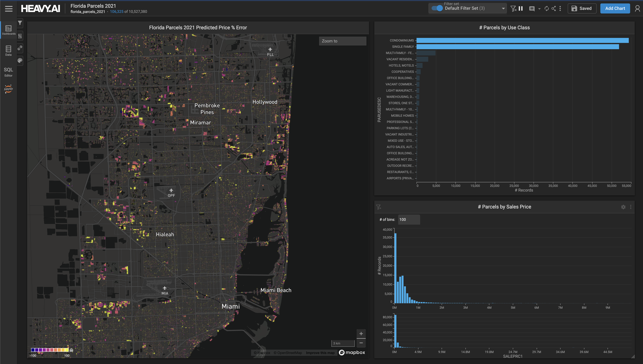The height and width of the screenshot is (364, 643).
Task: Click the yellow legend color swatch
Action: [x=67, y=350]
